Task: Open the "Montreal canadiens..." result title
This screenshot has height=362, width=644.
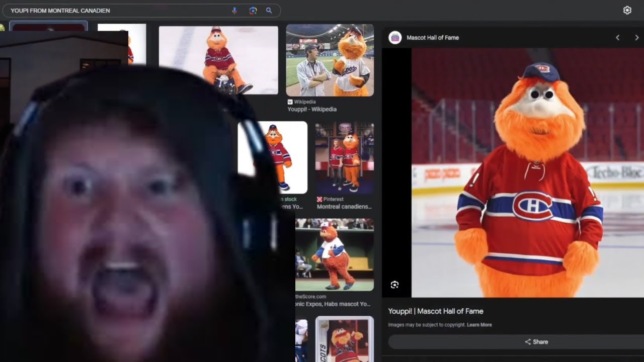Action: coord(344,207)
